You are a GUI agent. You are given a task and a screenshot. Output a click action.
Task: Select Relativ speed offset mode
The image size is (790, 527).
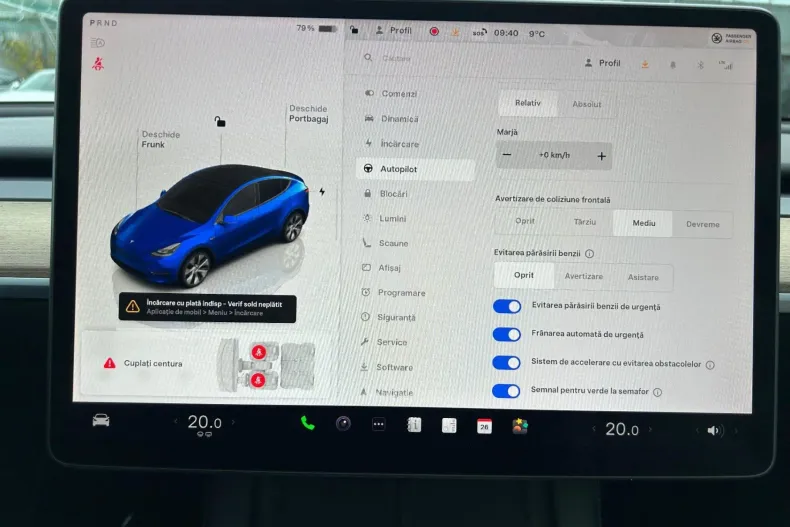coord(528,103)
